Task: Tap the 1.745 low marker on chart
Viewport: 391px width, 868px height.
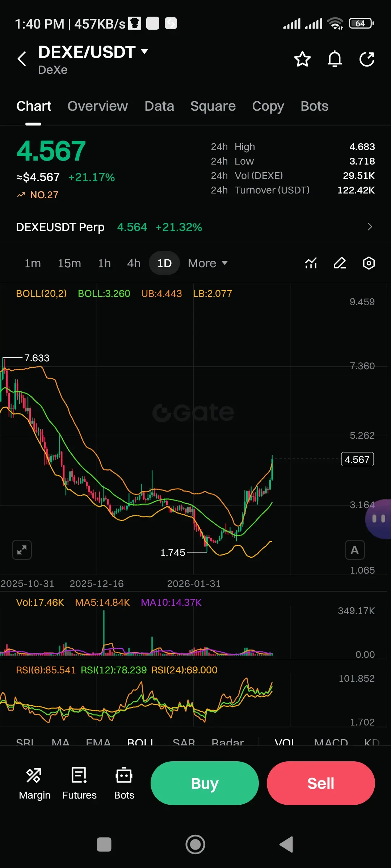Action: (x=173, y=553)
